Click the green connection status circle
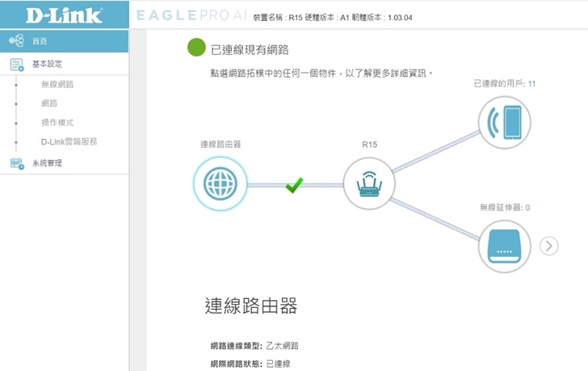This screenshot has height=371, width=588. pyautogui.click(x=196, y=48)
